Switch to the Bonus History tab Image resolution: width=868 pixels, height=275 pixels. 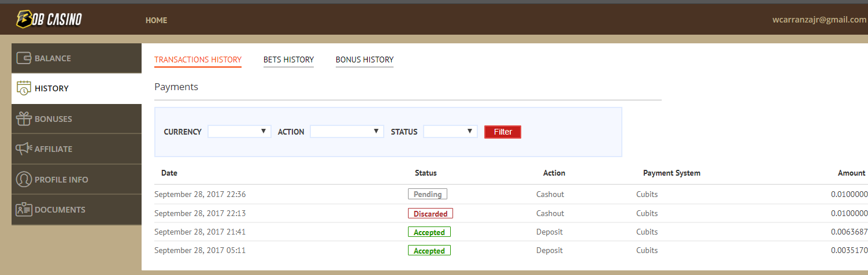(x=365, y=60)
